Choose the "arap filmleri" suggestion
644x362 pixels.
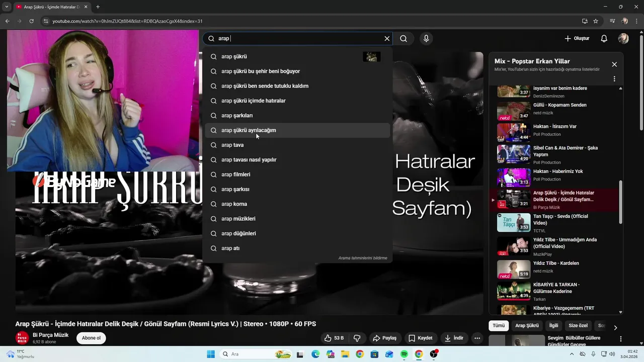coord(297,174)
